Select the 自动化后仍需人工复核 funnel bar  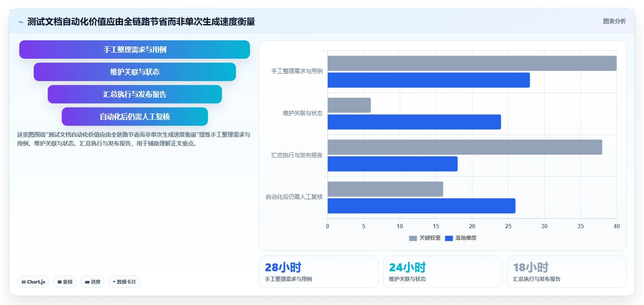[x=135, y=117]
